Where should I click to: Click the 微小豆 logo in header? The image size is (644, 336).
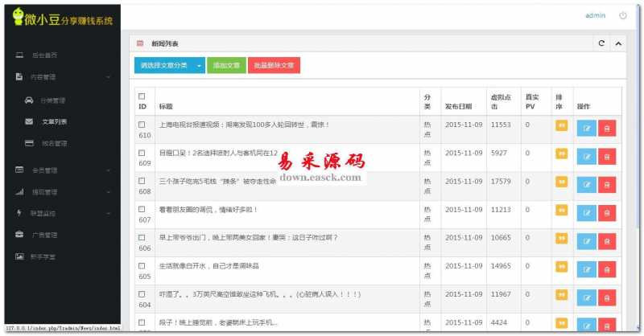click(60, 16)
